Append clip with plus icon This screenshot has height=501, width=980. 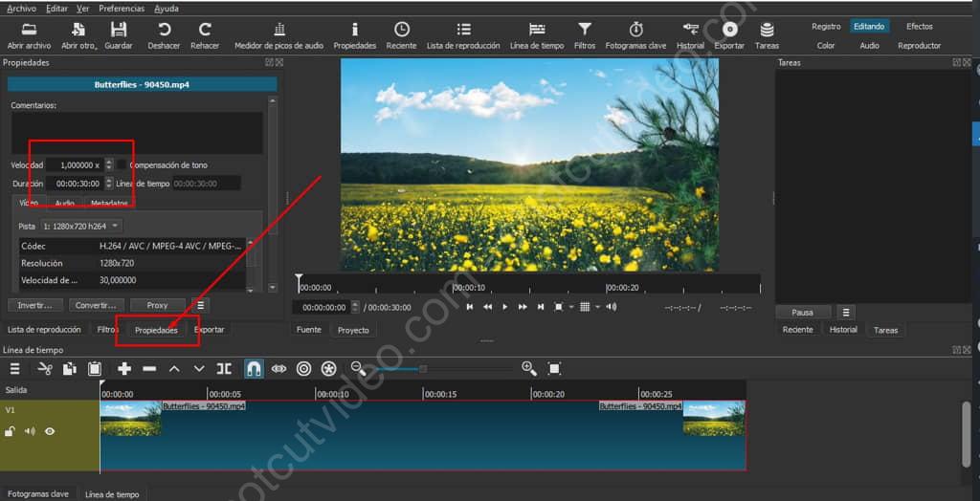(x=124, y=368)
